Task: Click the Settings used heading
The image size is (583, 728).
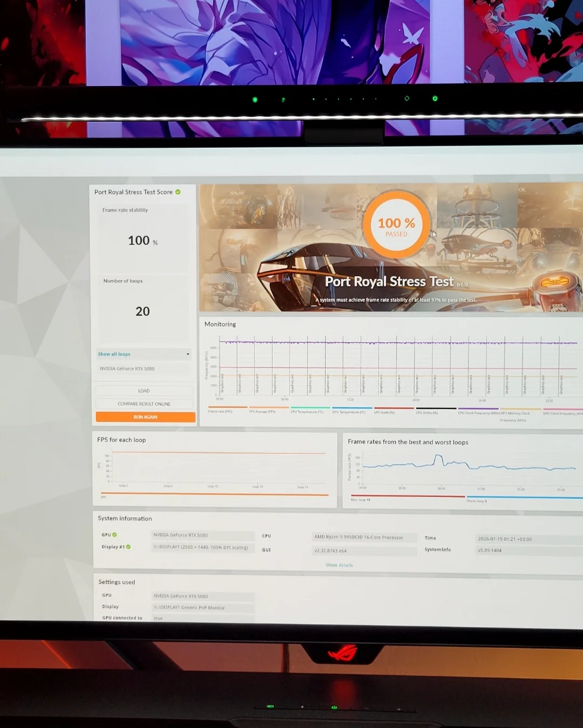Action: click(x=117, y=582)
